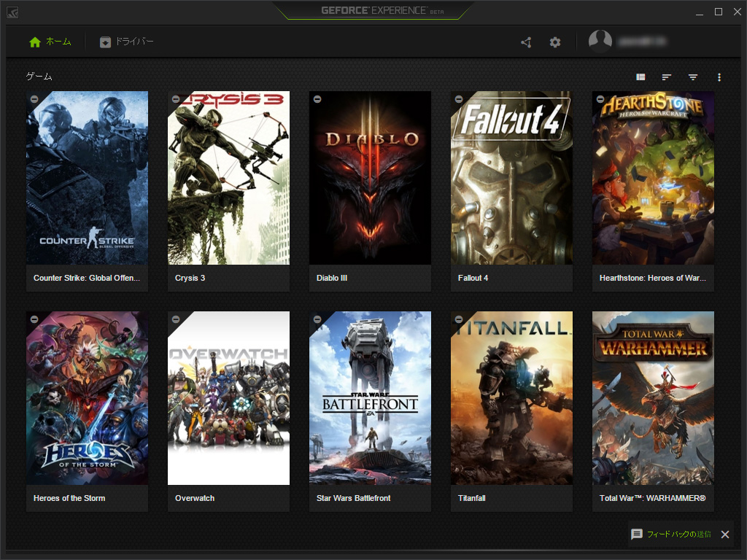Image resolution: width=747 pixels, height=560 pixels.
Task: Click the user profile avatar
Action: [x=600, y=42]
